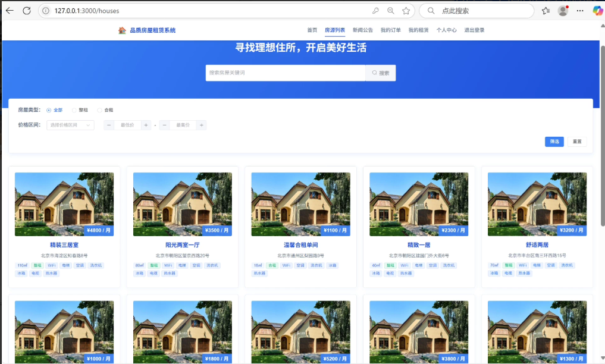Click the blue 筛选 filter button
The height and width of the screenshot is (364, 605).
(x=554, y=142)
